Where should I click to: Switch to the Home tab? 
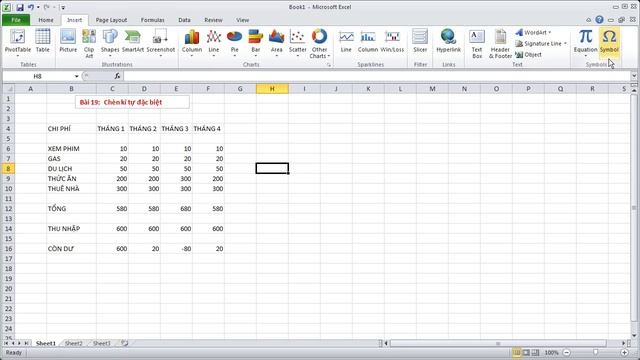(46, 20)
